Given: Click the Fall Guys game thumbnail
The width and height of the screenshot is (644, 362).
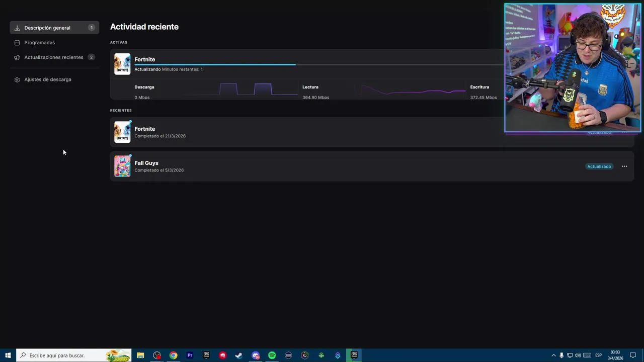Looking at the screenshot, I should point(122,166).
